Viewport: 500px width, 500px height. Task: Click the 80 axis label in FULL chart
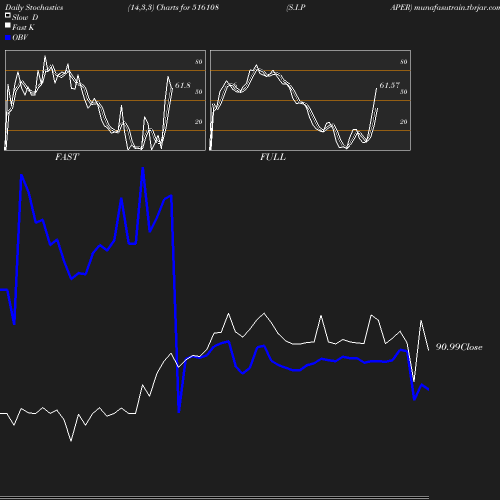click(404, 62)
